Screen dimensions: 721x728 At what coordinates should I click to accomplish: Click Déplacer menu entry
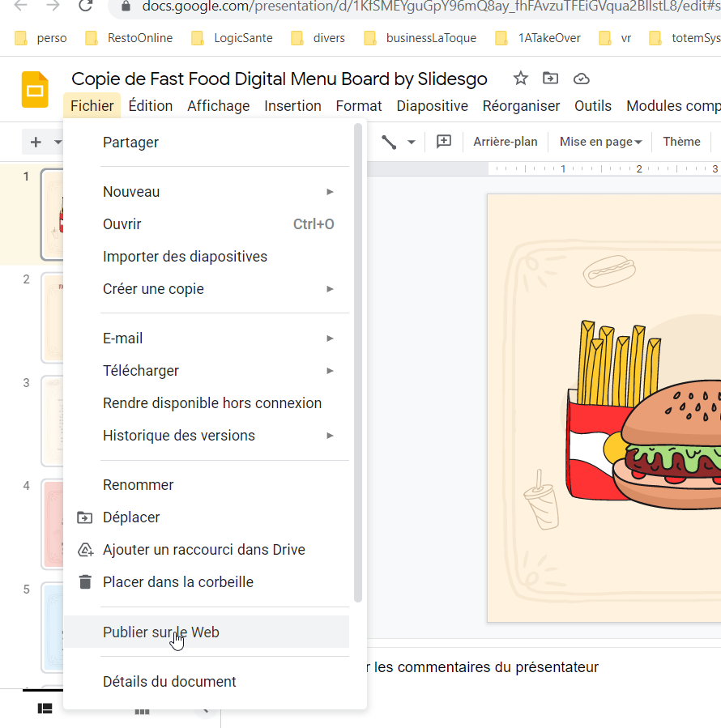click(207, 517)
